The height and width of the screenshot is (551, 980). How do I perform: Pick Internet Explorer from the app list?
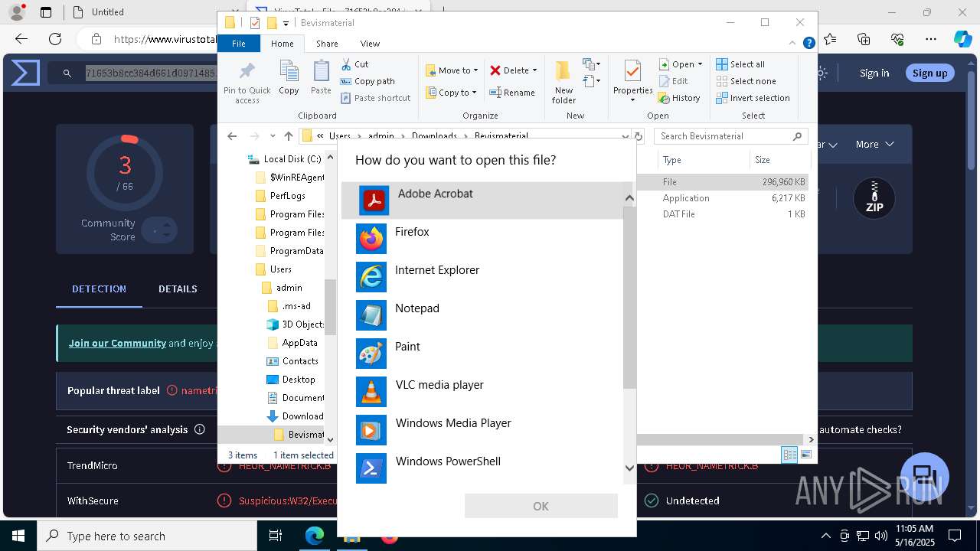point(482,277)
